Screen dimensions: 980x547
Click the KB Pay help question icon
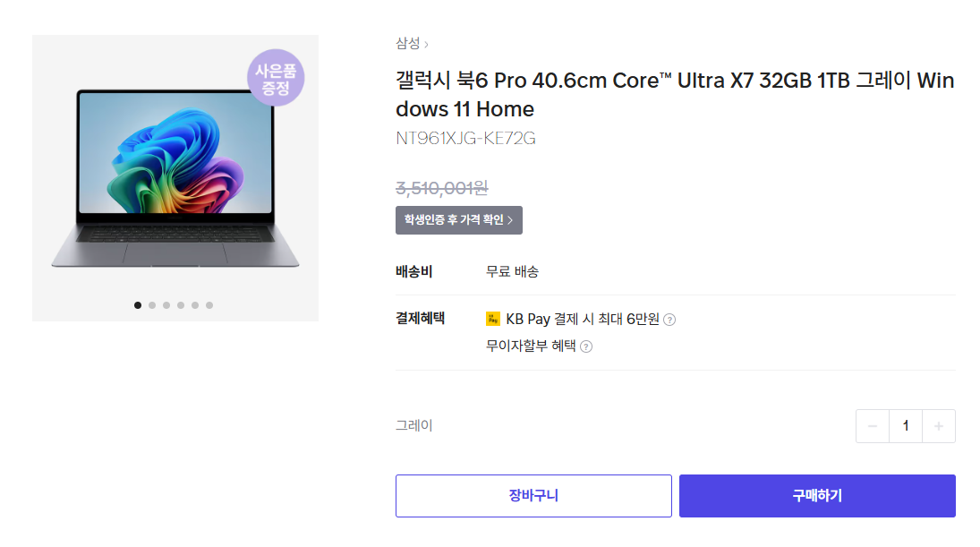coord(669,320)
